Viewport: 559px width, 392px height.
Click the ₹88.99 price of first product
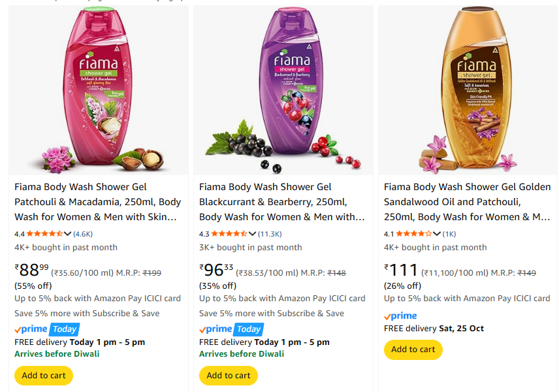33,270
